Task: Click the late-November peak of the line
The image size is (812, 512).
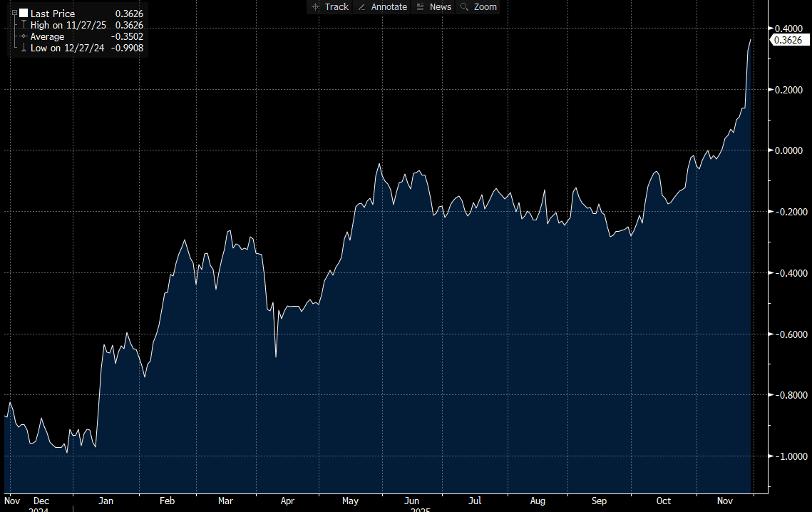Action: tap(751, 40)
